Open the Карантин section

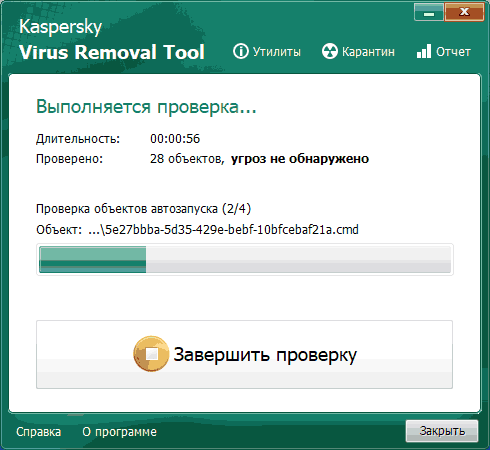point(368,52)
